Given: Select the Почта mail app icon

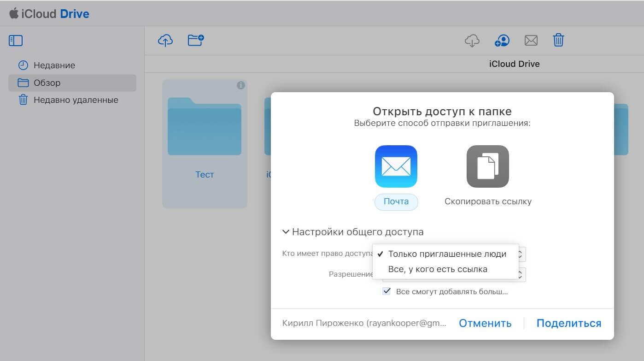Looking at the screenshot, I should 396,166.
